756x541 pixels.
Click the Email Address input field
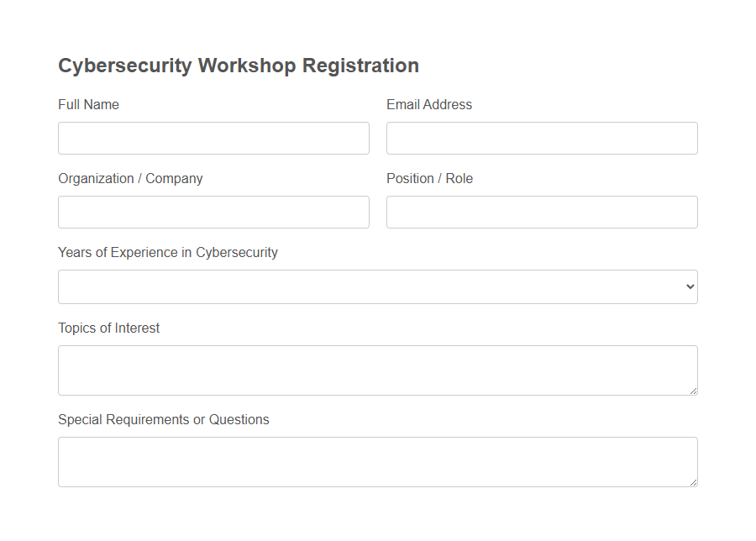coord(542,138)
